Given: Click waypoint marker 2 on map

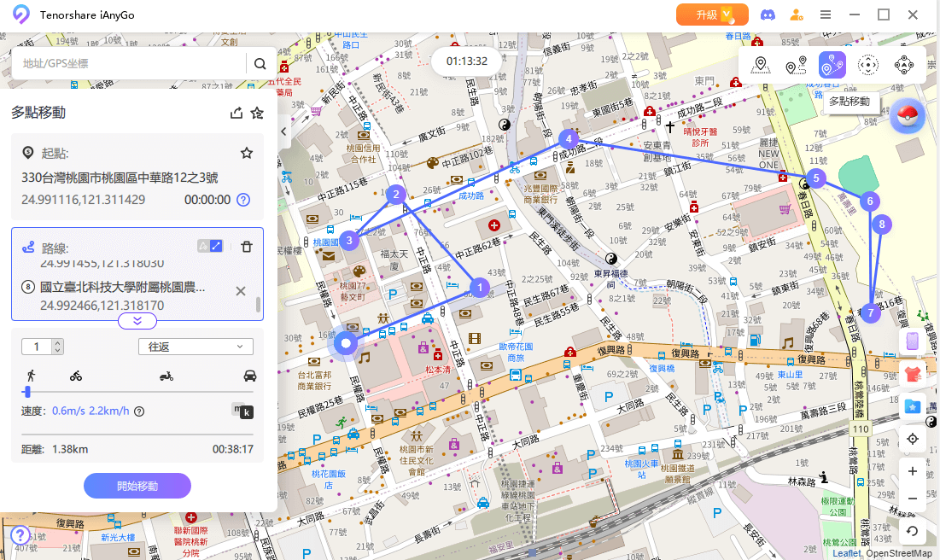Looking at the screenshot, I should point(395,195).
